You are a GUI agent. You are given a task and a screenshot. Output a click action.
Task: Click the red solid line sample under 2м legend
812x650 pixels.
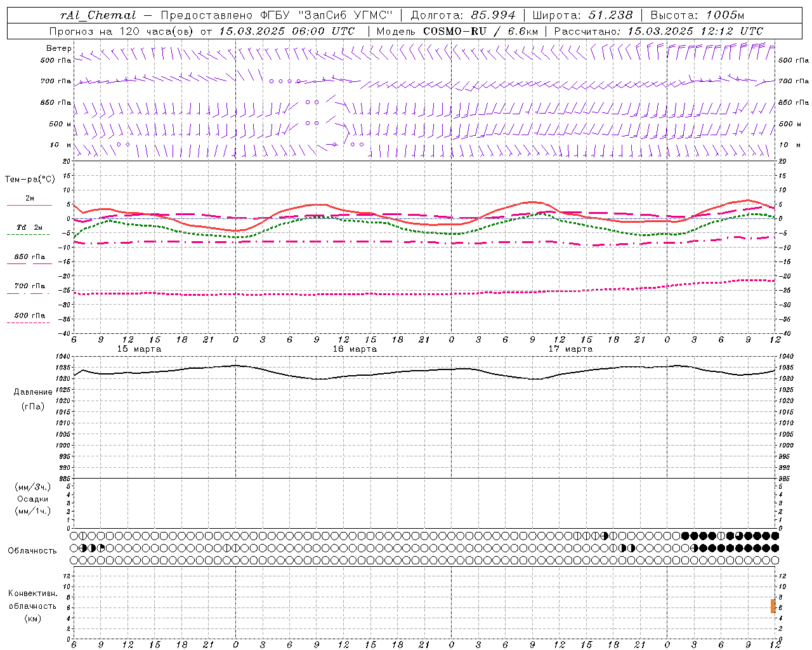point(29,205)
